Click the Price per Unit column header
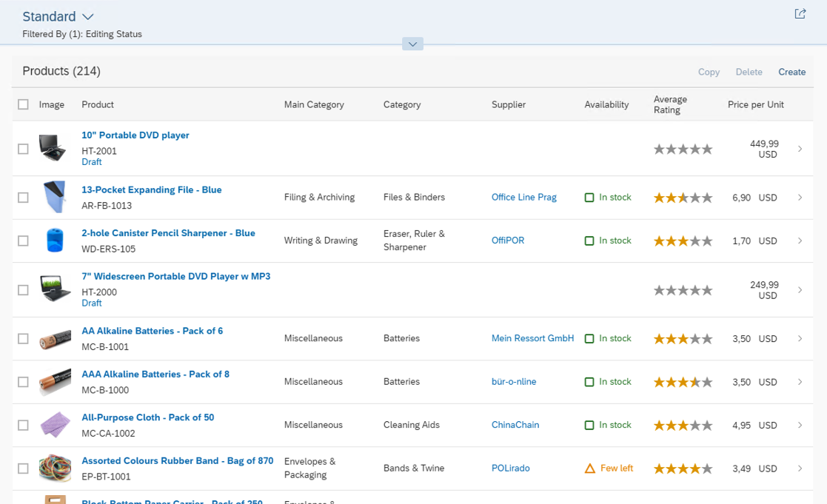Screen dimensions: 827x504 tap(755, 104)
